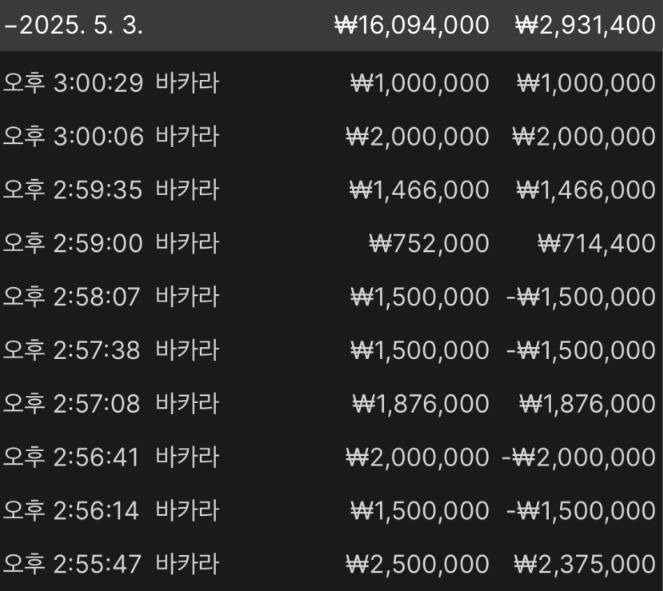This screenshot has width=663, height=591.
Task: Open the 오후 2:59:00 바카라 record
Action: 332,244
